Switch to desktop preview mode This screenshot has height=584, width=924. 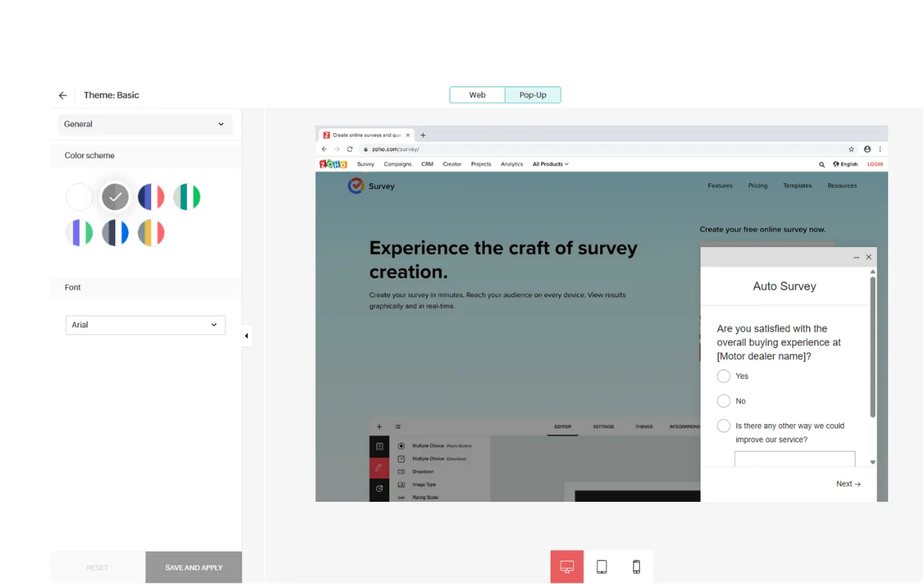tap(567, 567)
